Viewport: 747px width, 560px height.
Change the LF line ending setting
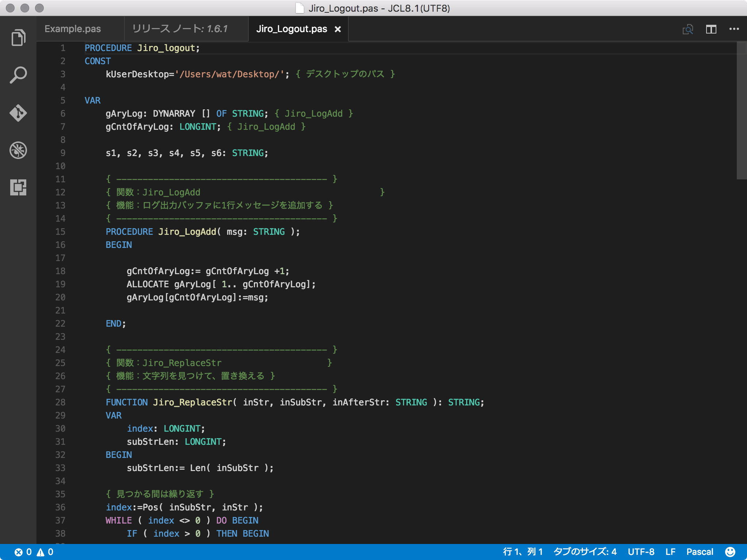tap(670, 552)
